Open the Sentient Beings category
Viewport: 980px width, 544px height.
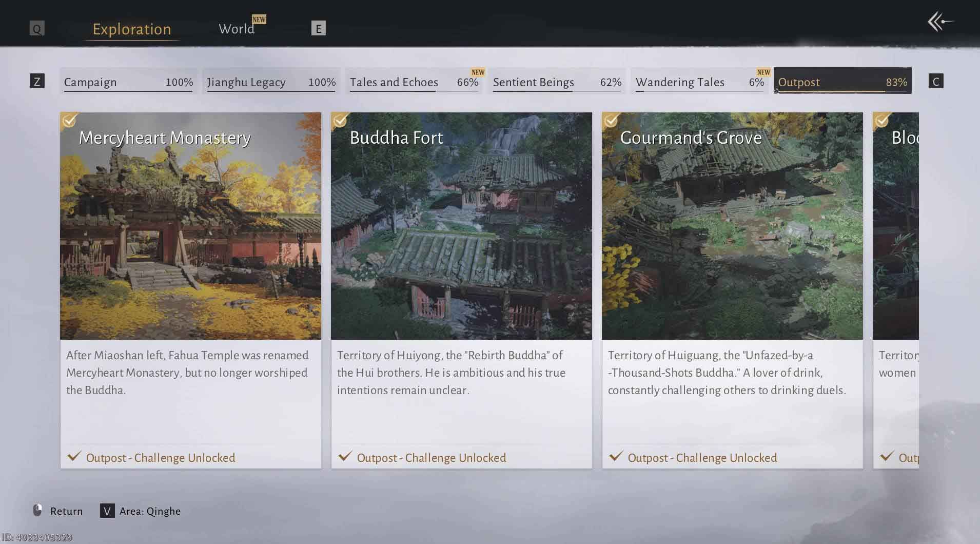(x=557, y=81)
